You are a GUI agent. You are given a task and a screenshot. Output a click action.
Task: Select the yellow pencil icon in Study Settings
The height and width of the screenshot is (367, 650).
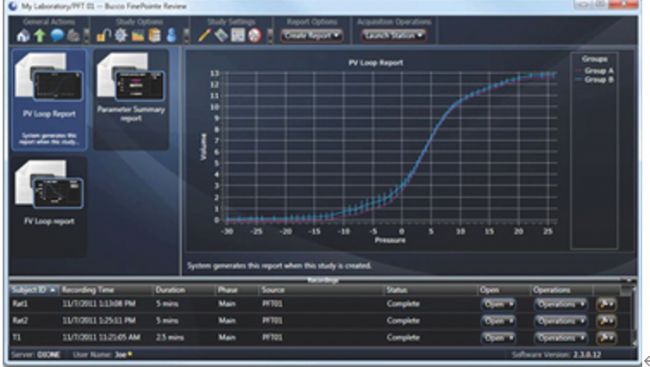(x=204, y=36)
